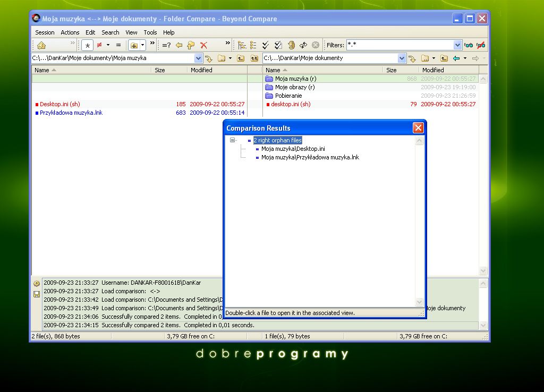The width and height of the screenshot is (544, 392).
Task: Open the Edit menu
Action: tap(90, 32)
